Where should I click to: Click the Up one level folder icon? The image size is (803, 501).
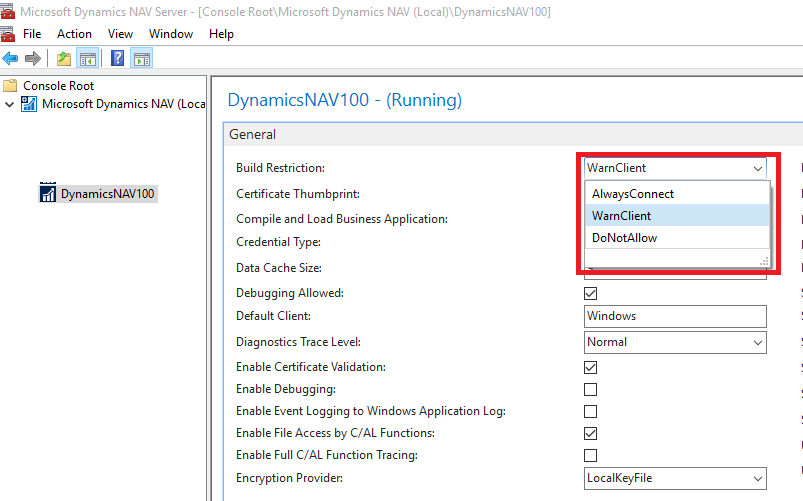[x=64, y=58]
